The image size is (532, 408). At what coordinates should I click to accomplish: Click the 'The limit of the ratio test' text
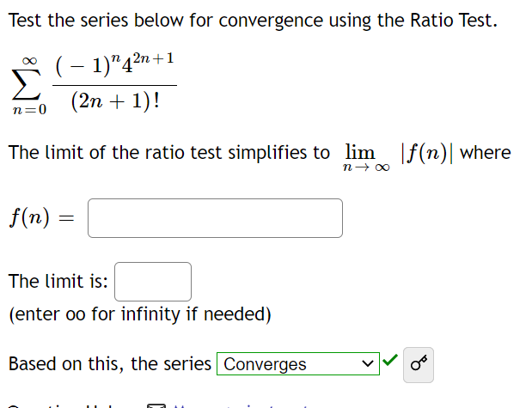pyautogui.click(x=168, y=153)
